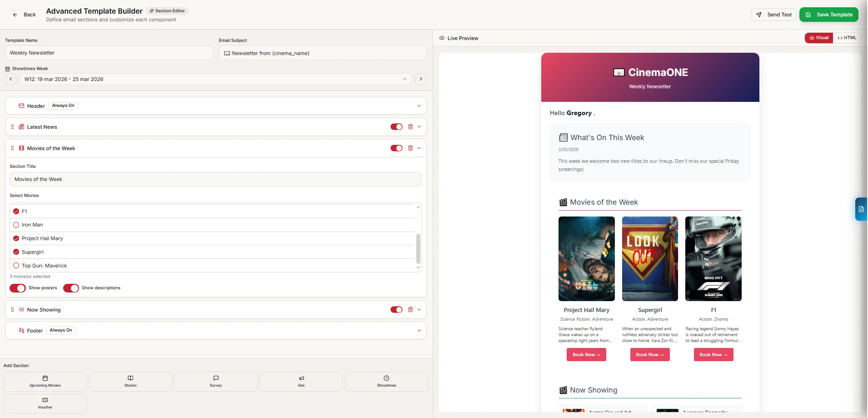Switch to Visual preview tab
The width and height of the screenshot is (868, 418).
[819, 38]
